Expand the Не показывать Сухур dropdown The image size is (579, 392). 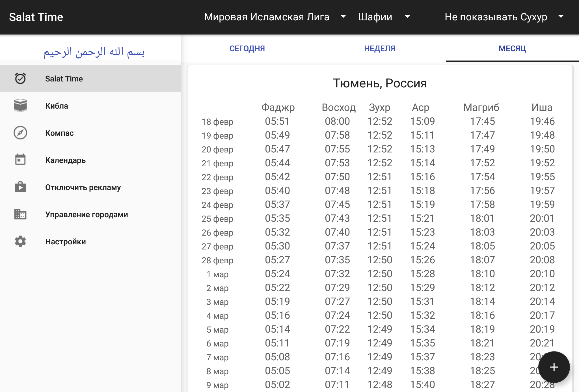point(504,17)
